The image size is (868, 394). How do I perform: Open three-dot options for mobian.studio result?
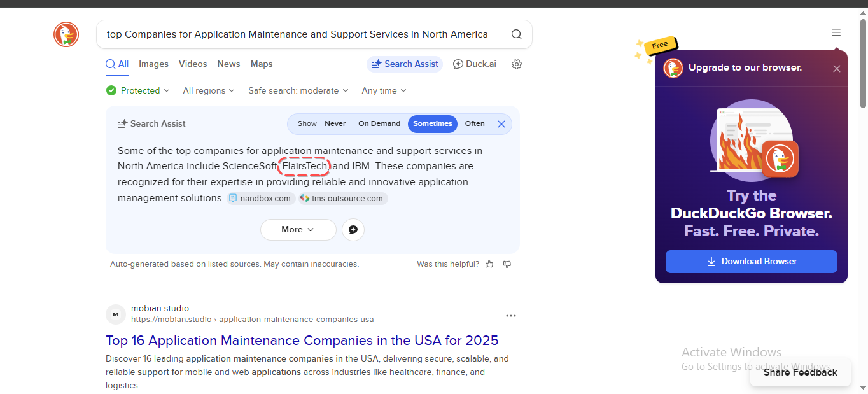[511, 315]
